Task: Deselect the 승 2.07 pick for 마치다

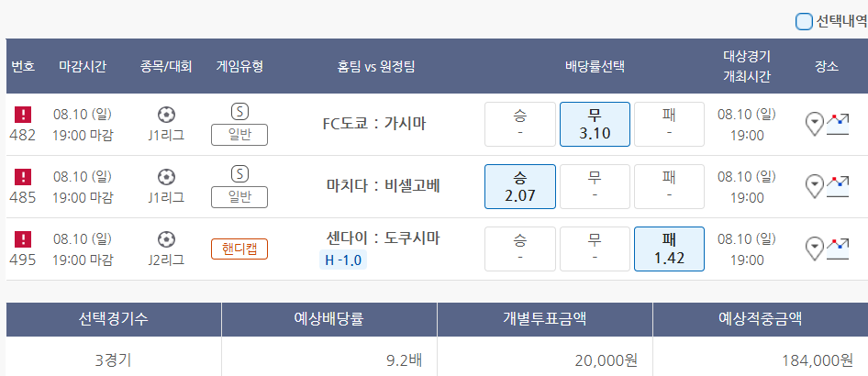Action: pyautogui.click(x=519, y=187)
